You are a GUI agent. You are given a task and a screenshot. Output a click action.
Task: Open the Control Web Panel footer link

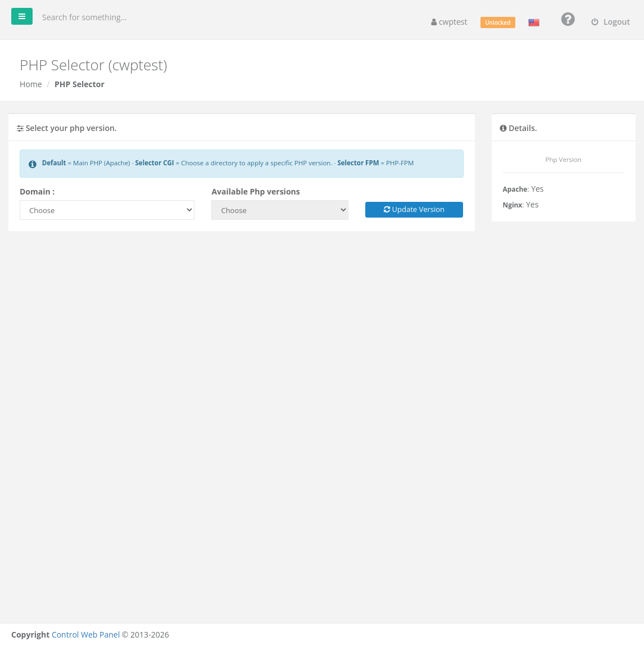click(85, 634)
